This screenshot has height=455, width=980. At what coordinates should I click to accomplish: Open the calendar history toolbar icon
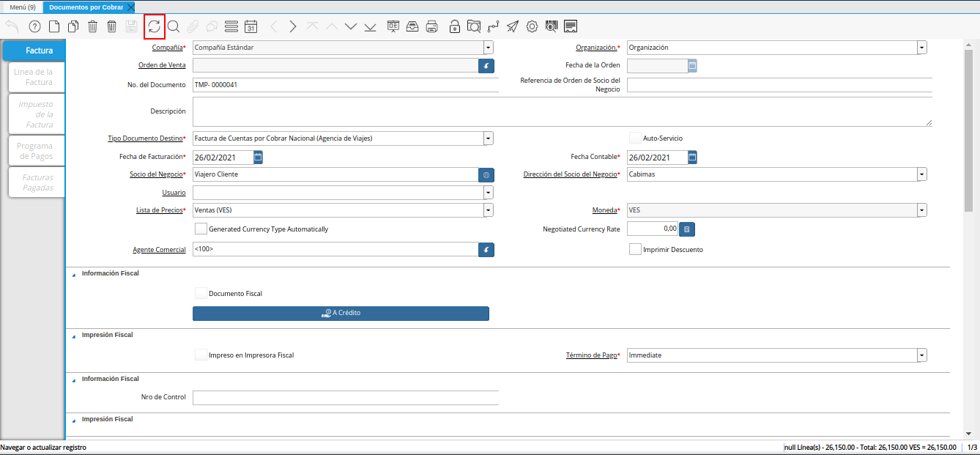click(250, 27)
